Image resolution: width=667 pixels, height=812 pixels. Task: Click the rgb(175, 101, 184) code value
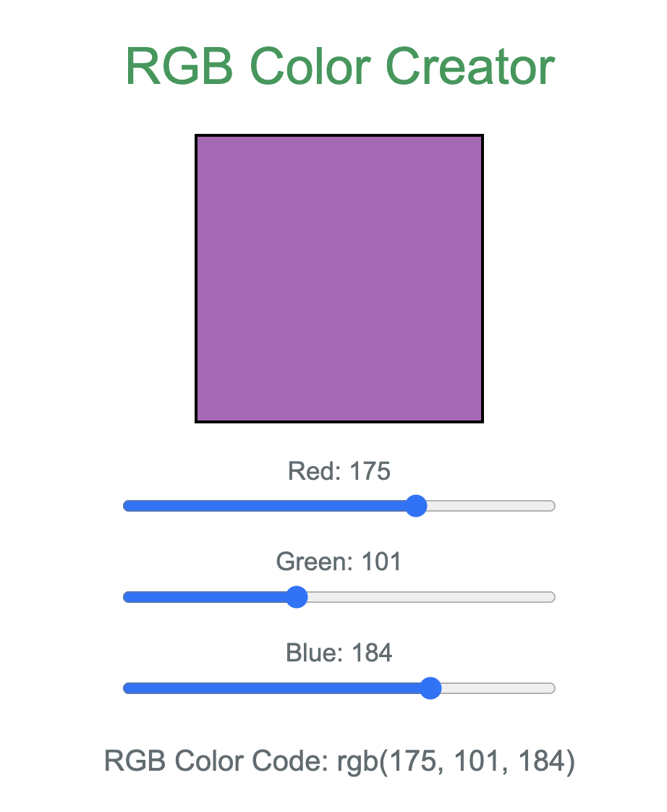456,762
